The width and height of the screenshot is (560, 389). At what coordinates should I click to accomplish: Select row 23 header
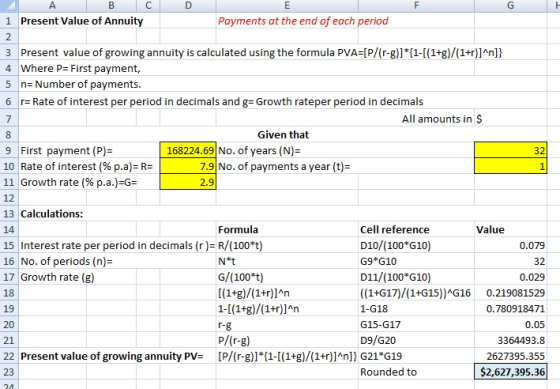(x=9, y=372)
